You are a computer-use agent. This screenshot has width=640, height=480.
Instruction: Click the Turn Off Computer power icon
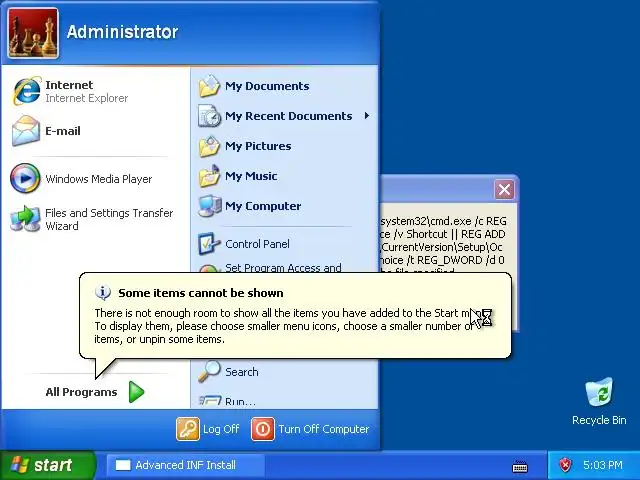(x=262, y=429)
